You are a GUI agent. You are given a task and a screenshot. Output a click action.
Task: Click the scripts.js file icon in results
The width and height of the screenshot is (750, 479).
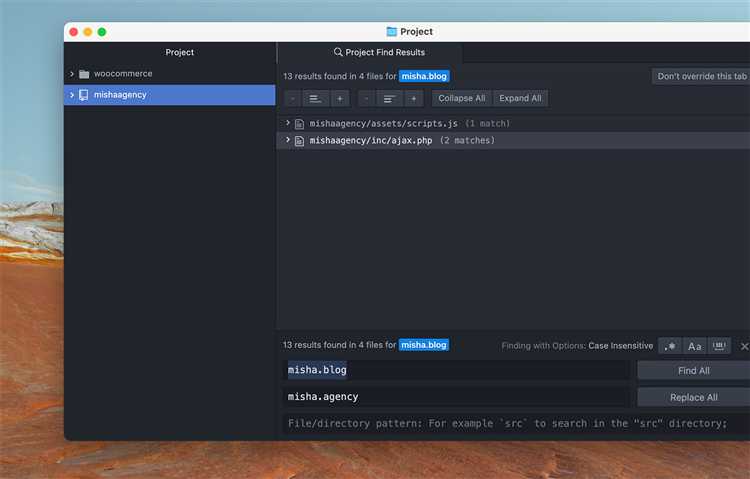(299, 123)
